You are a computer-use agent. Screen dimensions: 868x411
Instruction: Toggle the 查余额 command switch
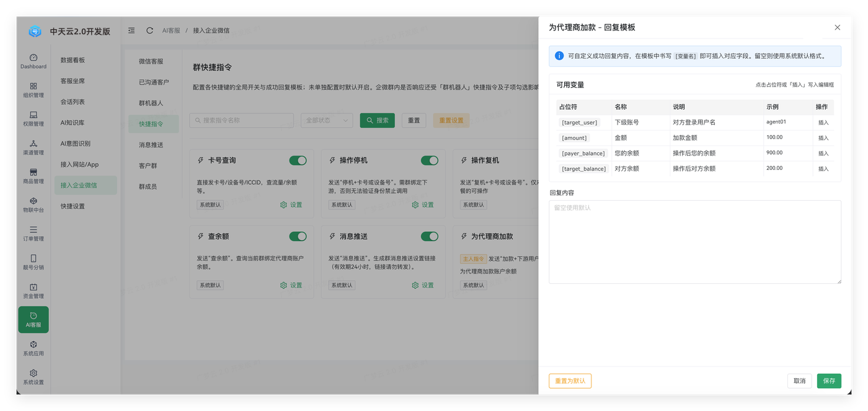click(x=298, y=236)
